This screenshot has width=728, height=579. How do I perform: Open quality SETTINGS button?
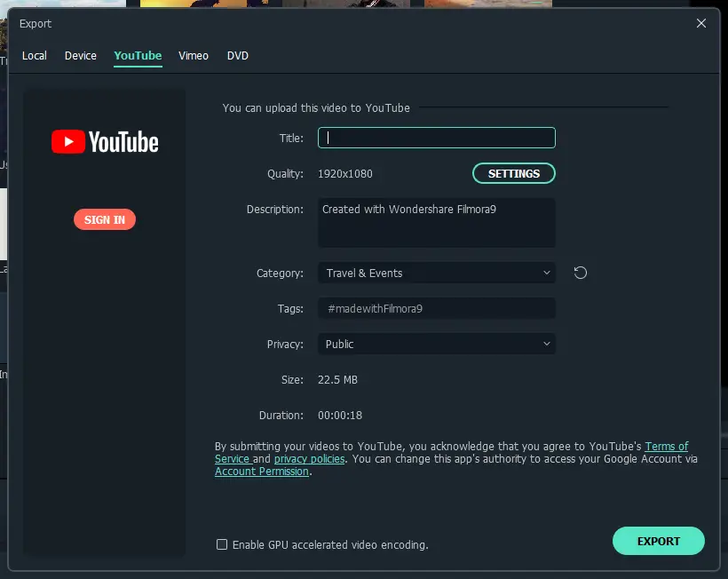(513, 173)
